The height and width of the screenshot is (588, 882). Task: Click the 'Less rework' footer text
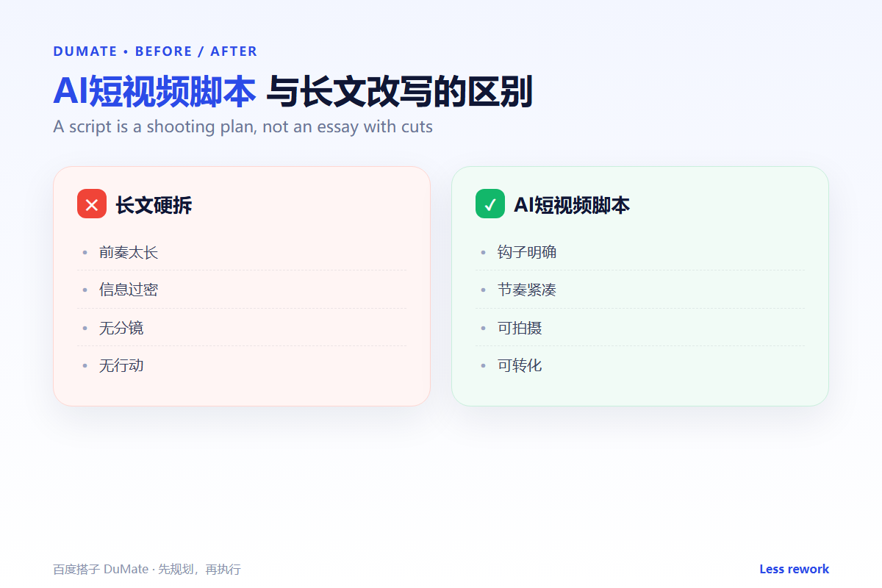794,569
